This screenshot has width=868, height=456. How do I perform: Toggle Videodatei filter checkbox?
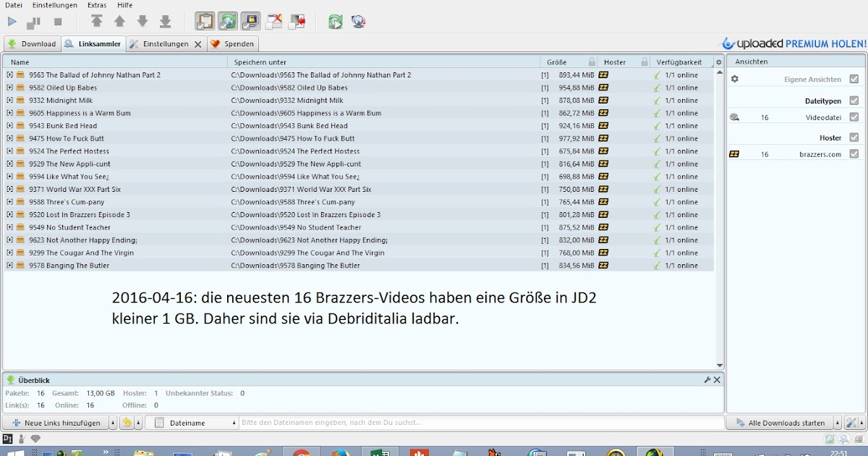(x=854, y=117)
